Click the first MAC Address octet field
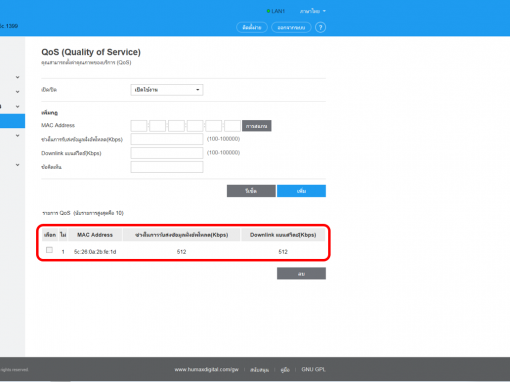This screenshot has width=510, height=382. 139,126
